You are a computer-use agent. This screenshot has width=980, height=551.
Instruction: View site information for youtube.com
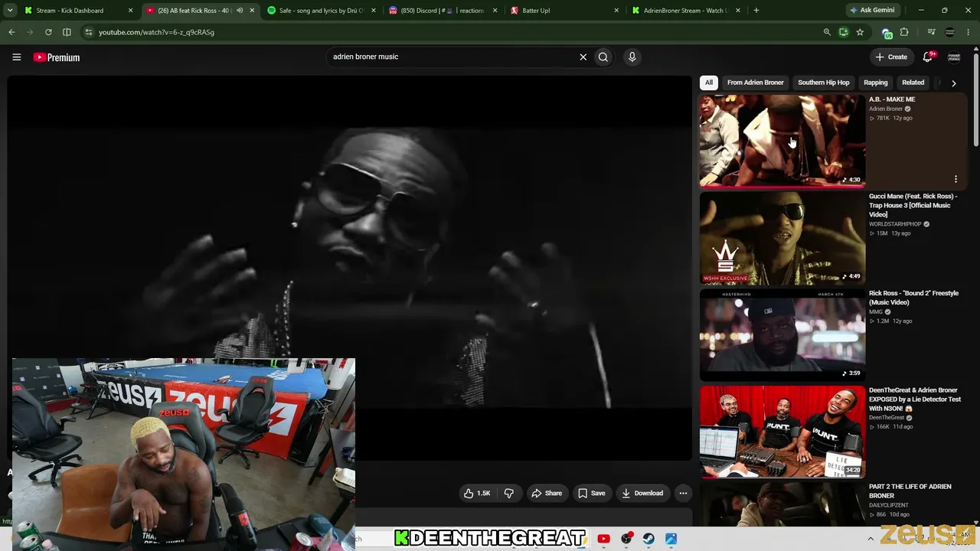point(89,32)
